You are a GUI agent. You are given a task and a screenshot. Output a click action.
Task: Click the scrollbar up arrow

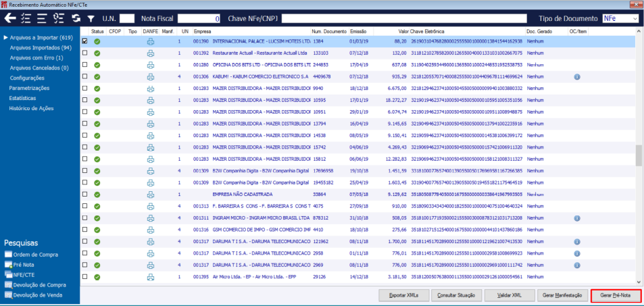639,31
